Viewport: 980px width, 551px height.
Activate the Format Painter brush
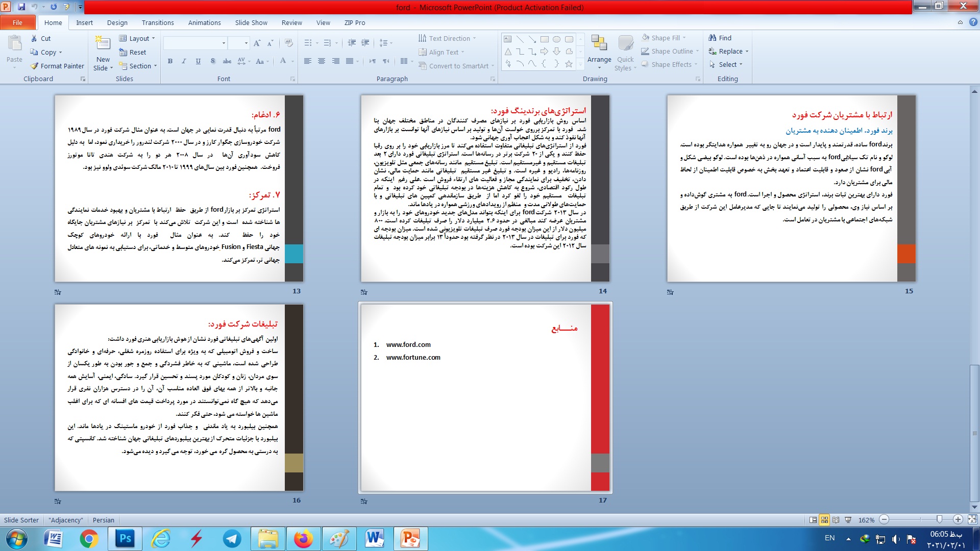tap(57, 66)
